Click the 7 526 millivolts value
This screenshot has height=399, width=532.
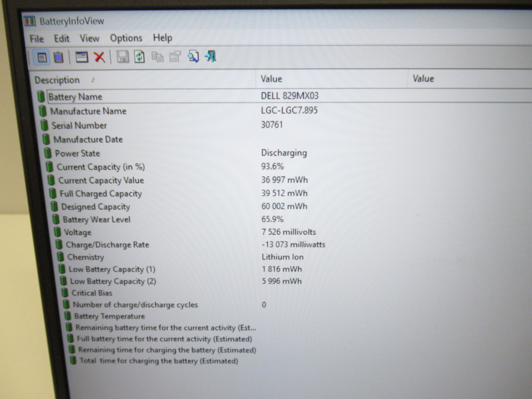(x=289, y=232)
